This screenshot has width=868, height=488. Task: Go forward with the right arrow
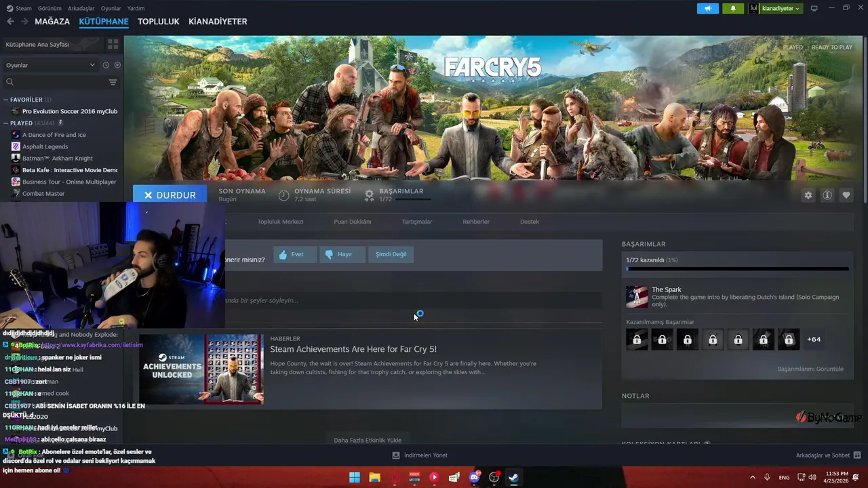24,22
